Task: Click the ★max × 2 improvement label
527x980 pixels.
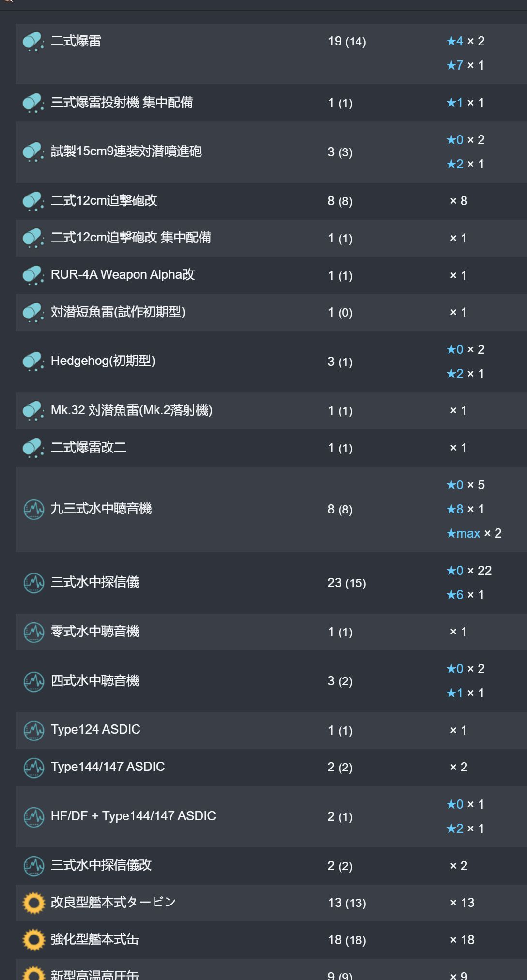Action: pos(474,533)
